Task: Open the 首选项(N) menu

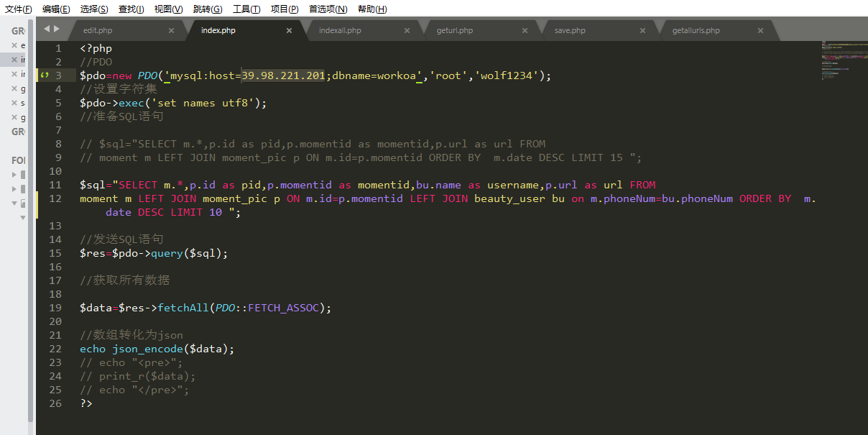Action: point(328,9)
